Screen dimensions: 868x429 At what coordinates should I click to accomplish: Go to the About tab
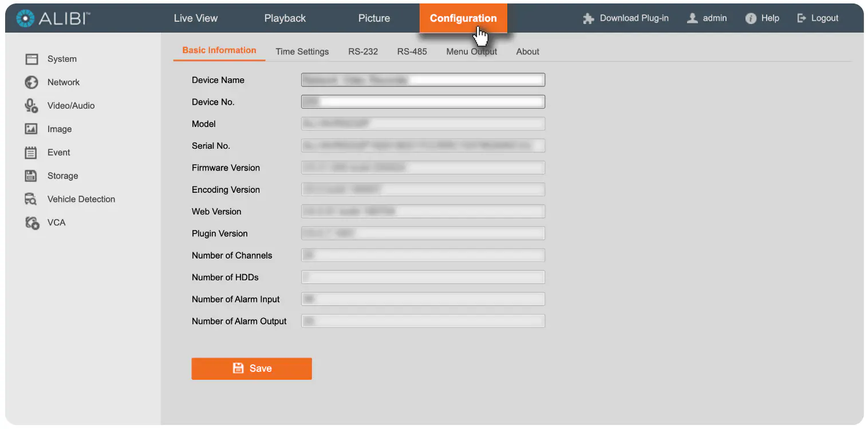point(527,51)
